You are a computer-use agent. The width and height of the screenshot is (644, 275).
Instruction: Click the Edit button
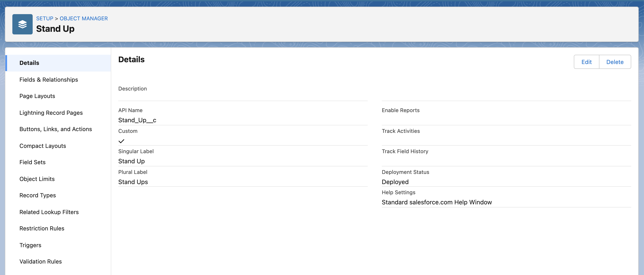point(586,62)
